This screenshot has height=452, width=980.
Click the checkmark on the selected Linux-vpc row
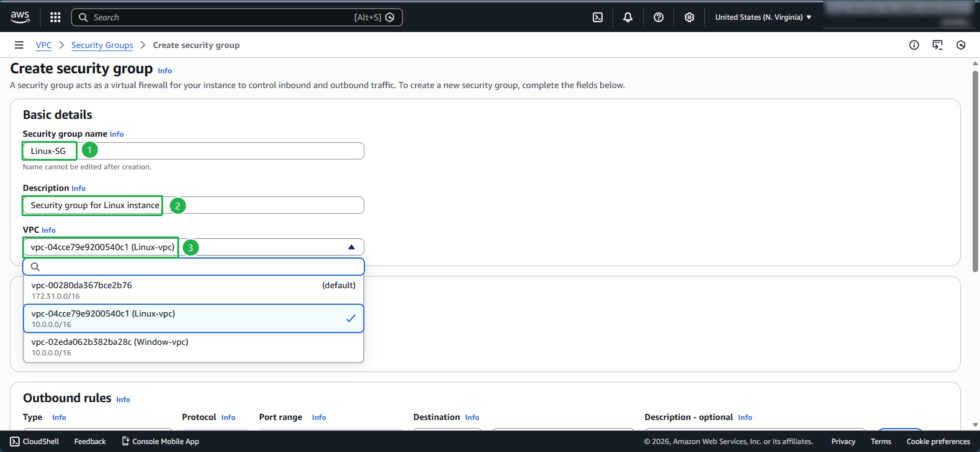point(351,318)
